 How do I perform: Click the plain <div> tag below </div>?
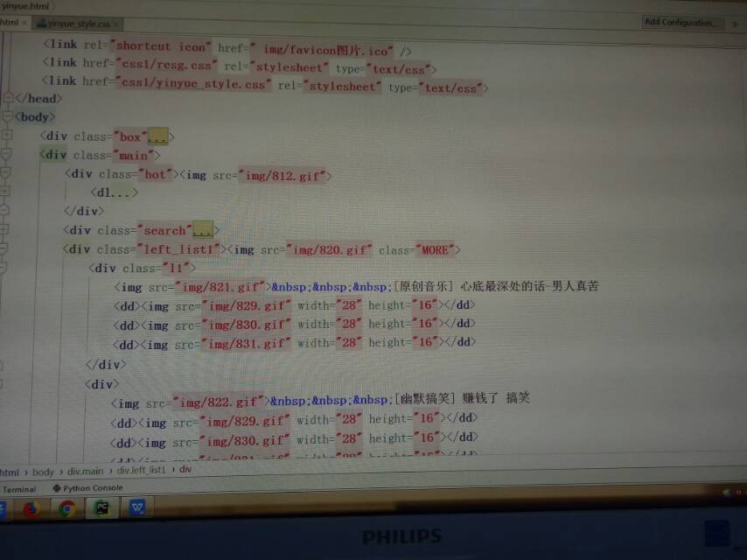tap(102, 383)
